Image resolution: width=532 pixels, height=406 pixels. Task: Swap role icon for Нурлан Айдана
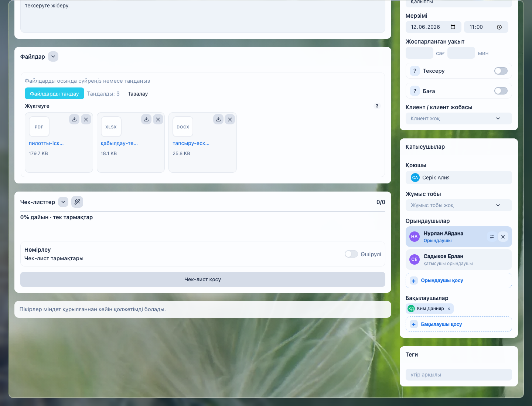(492, 237)
